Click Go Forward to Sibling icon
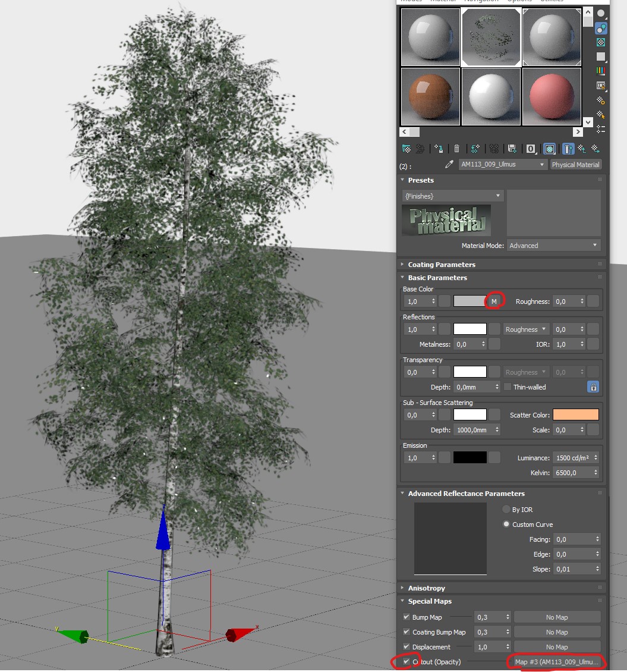Image resolution: width=627 pixels, height=672 pixels. click(596, 149)
